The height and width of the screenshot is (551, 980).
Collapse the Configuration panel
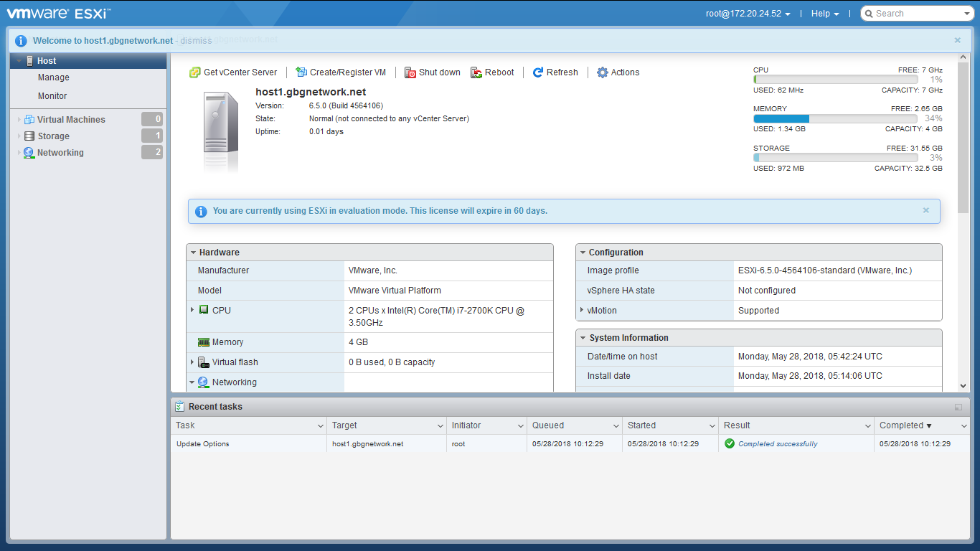tap(583, 253)
